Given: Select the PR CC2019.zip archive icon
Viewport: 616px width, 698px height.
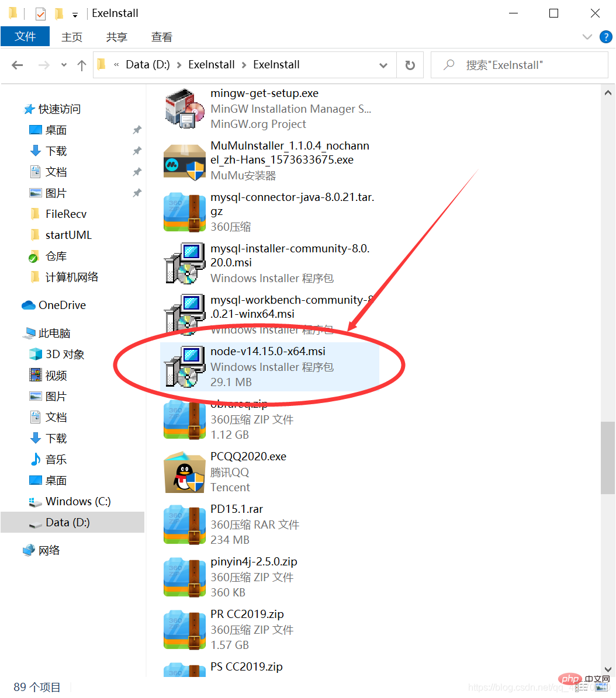Looking at the screenshot, I should (x=185, y=630).
